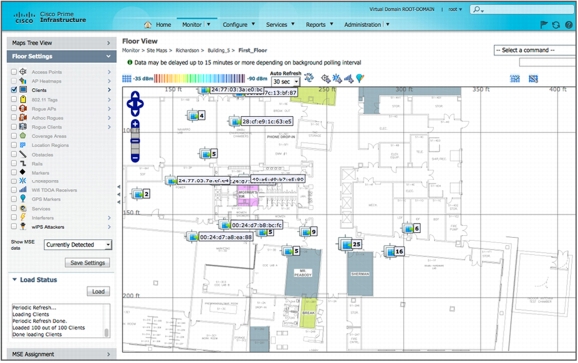
Task: Open the Currently Detected MSE dropdown
Action: (x=78, y=245)
